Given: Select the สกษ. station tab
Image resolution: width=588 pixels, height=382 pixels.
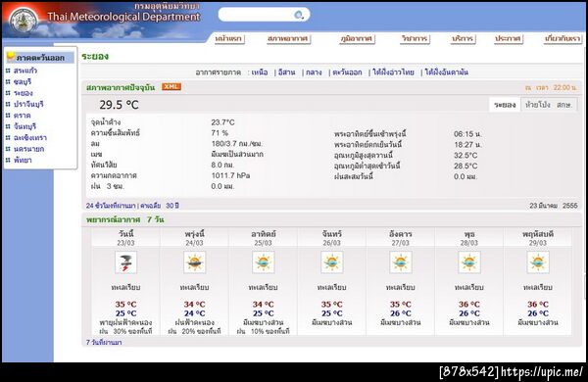Looking at the screenshot, I should [564, 105].
